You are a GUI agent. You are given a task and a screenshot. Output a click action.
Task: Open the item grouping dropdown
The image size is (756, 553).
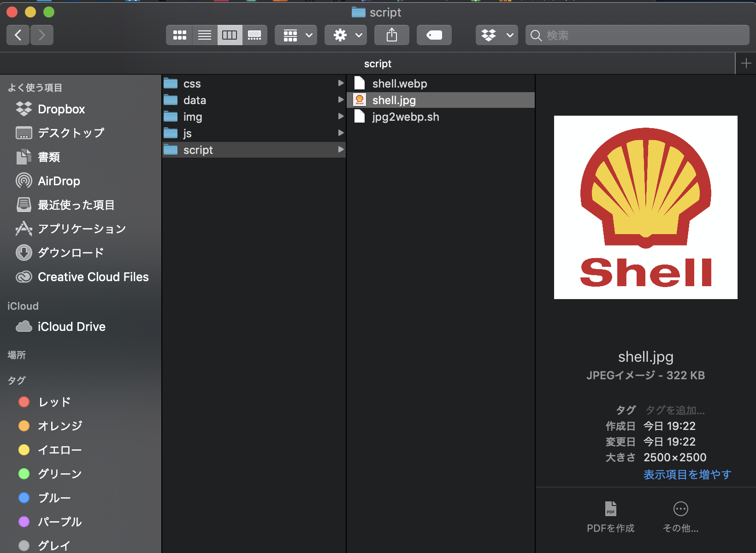pyautogui.click(x=295, y=35)
